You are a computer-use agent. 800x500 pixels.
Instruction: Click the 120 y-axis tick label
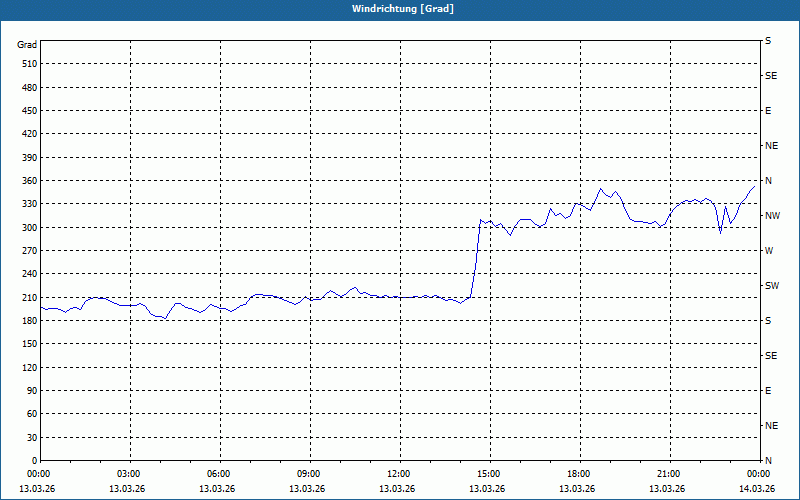coord(30,367)
